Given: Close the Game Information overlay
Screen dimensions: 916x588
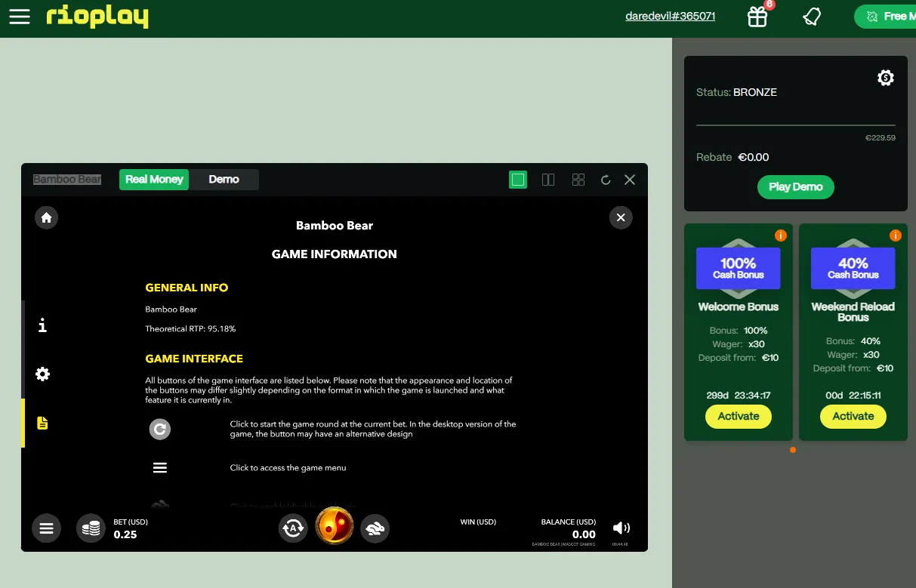Looking at the screenshot, I should pyautogui.click(x=621, y=217).
